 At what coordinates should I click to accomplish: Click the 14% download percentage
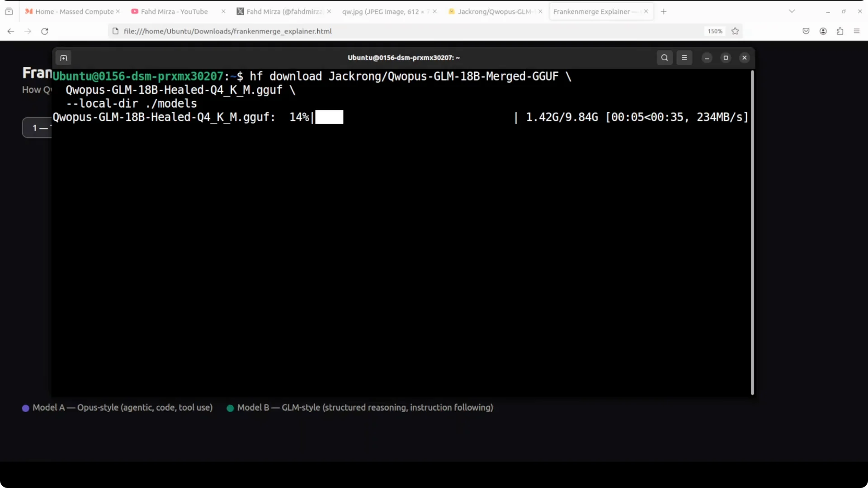coord(299,117)
